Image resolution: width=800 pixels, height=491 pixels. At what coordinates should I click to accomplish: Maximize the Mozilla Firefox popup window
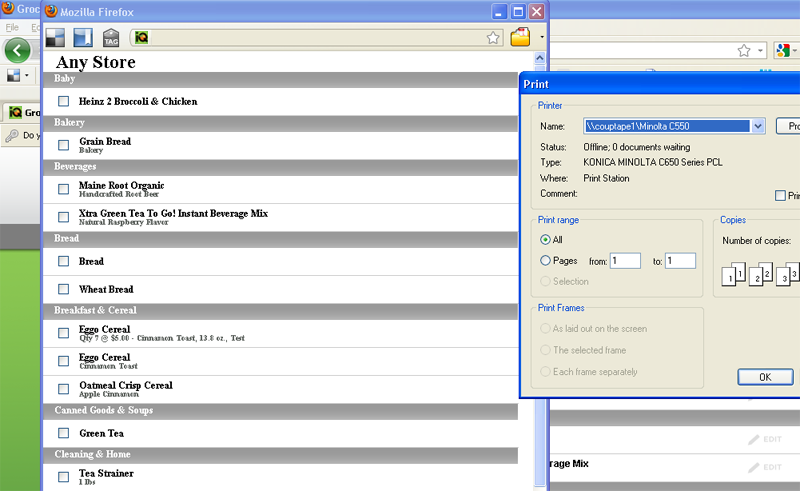518,11
